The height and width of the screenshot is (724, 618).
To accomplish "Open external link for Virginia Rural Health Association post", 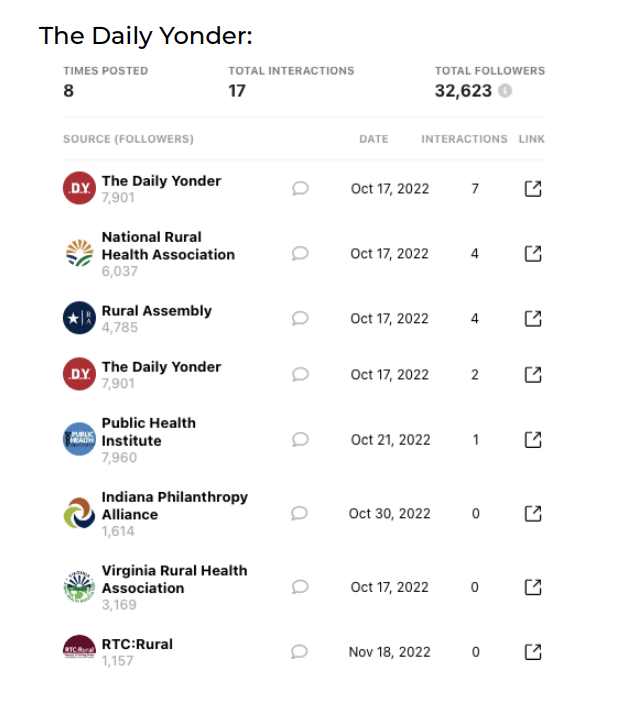I will coord(533,588).
